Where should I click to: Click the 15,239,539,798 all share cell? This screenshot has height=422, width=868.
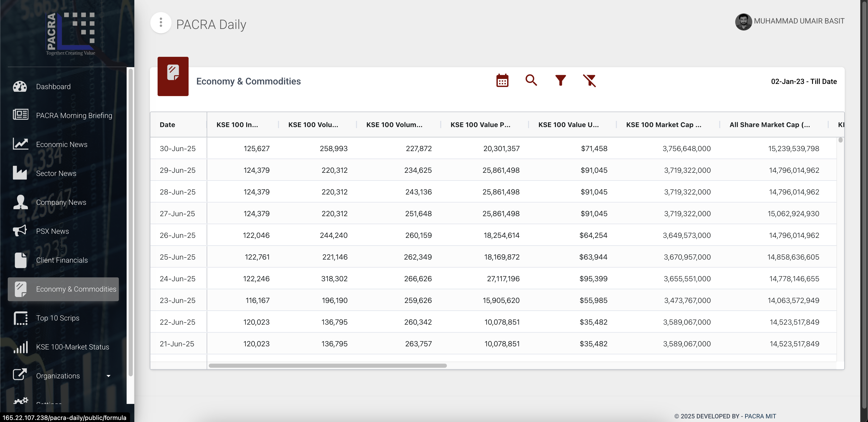(x=794, y=149)
